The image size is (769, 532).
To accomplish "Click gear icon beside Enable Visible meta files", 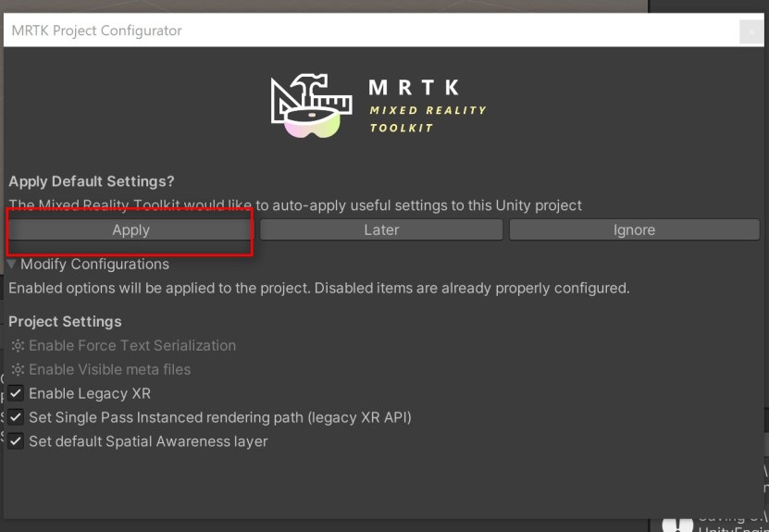I will point(18,369).
